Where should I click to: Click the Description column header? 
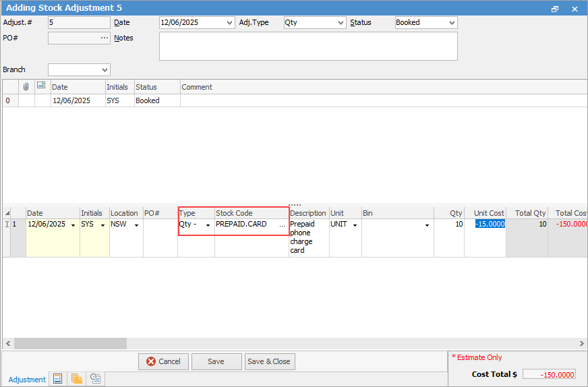tap(309, 213)
